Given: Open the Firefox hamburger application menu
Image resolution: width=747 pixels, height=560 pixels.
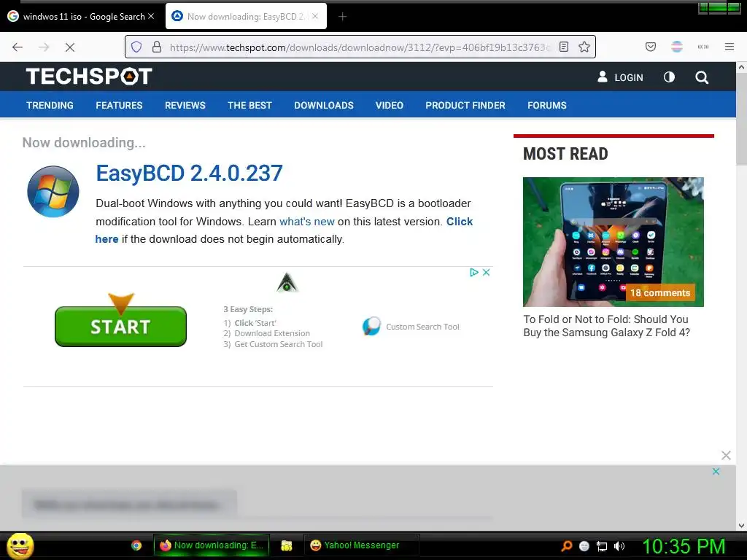Looking at the screenshot, I should click(729, 47).
